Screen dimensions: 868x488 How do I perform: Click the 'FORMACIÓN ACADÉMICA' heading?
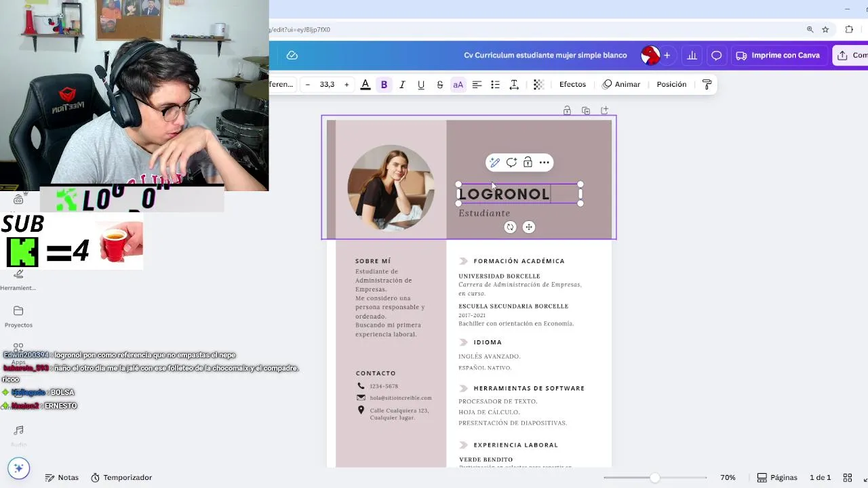coord(519,261)
